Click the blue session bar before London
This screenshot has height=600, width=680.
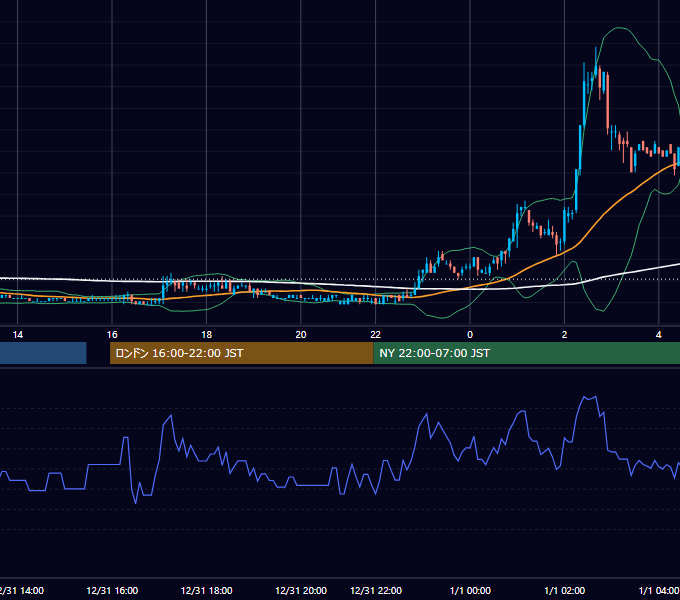43,353
